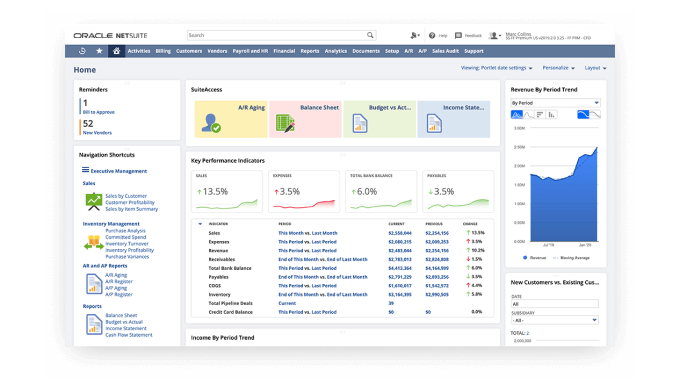Open the Financial menu

284,51
